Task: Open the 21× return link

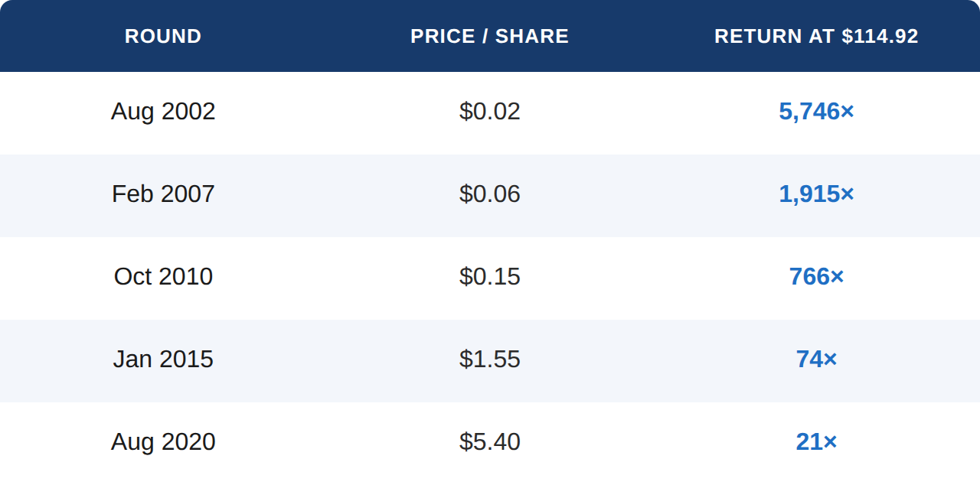Action: pyautogui.click(x=816, y=442)
